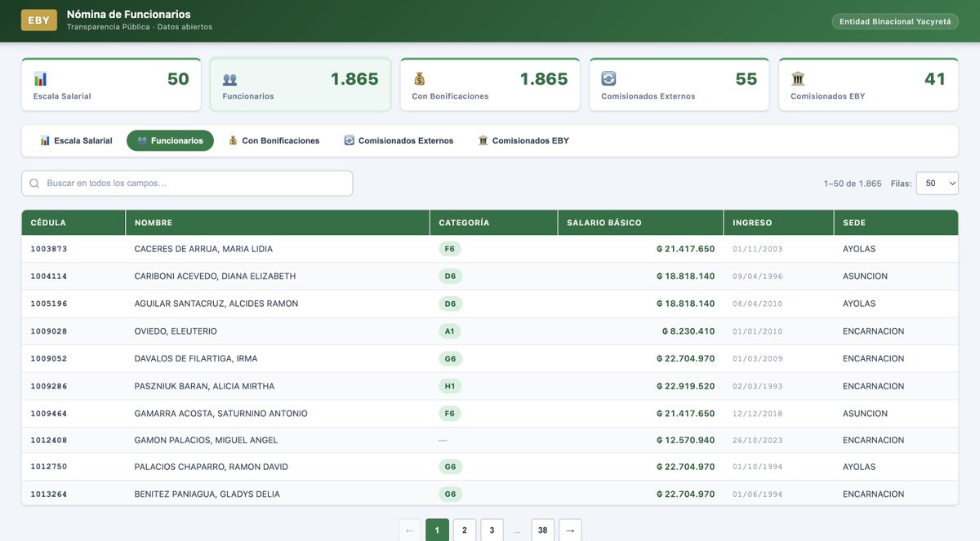The image size is (980, 541).
Task: Go to page 2
Action: [465, 530]
